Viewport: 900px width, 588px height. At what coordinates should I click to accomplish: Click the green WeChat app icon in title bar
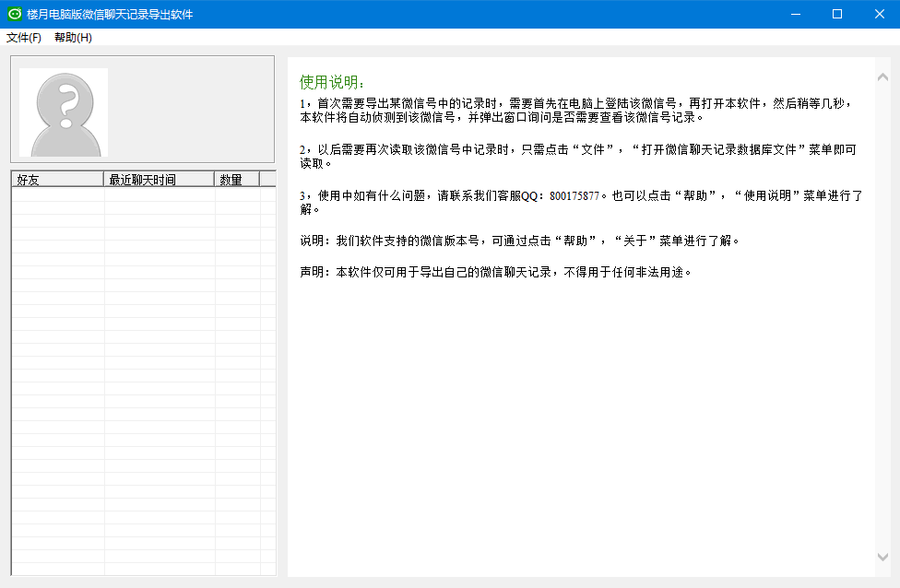[15, 14]
